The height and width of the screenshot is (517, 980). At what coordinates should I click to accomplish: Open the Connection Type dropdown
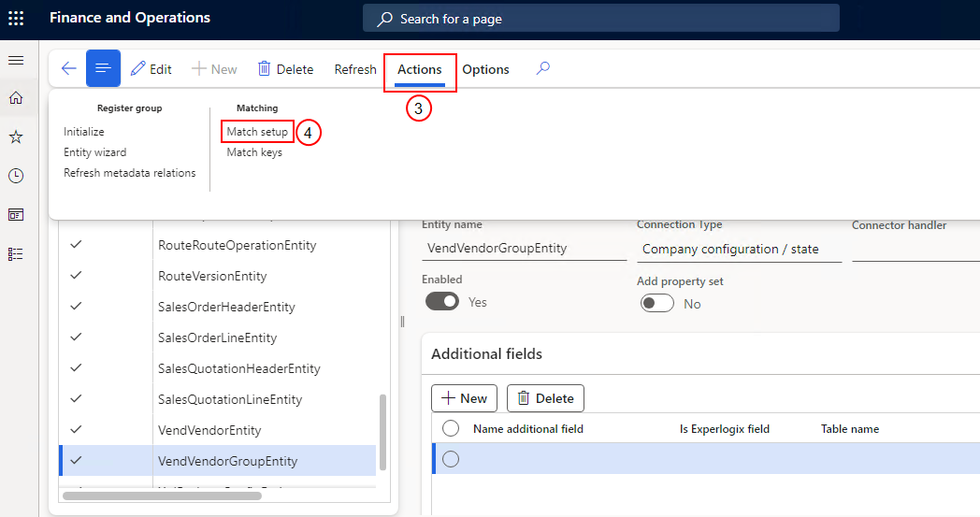click(740, 249)
